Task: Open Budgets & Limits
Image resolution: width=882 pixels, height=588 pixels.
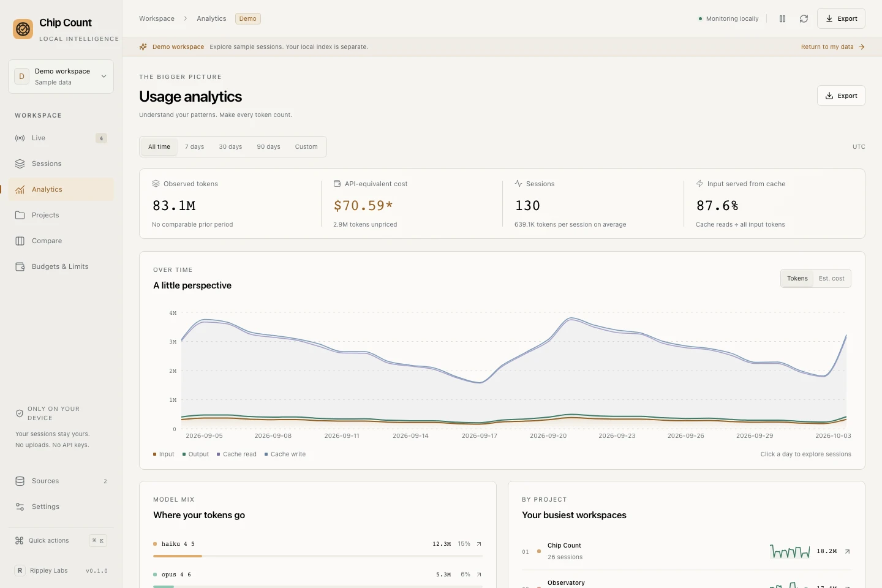Action: [61, 266]
